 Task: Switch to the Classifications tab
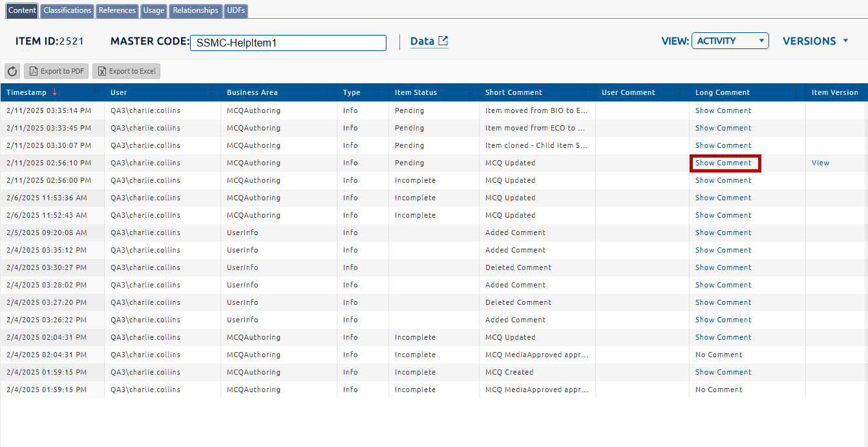click(67, 10)
